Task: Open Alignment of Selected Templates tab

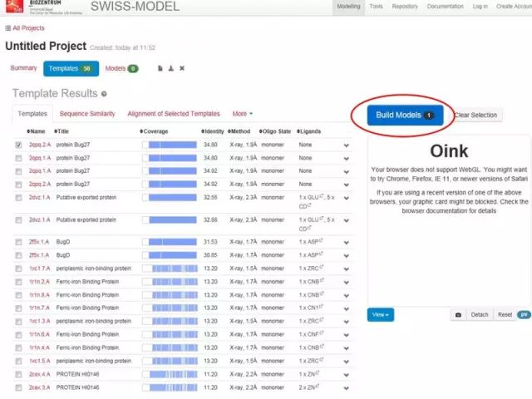Action: pyautogui.click(x=174, y=114)
